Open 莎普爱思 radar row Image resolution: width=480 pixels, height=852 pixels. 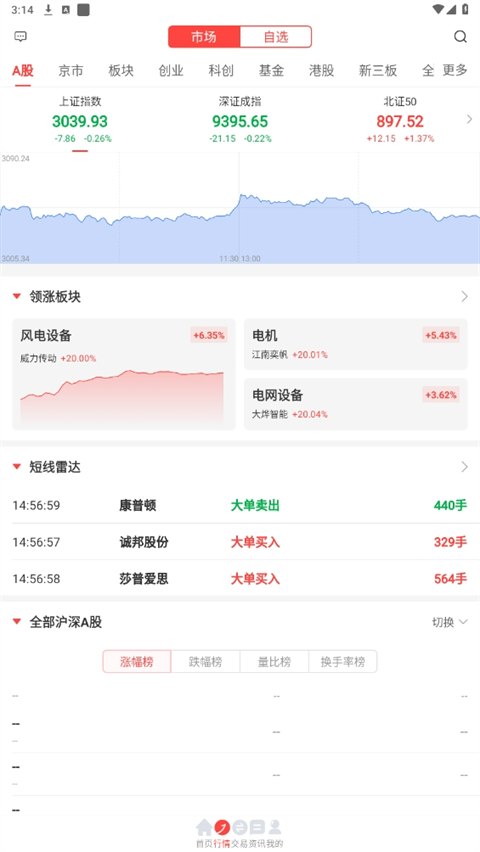pyautogui.click(x=240, y=579)
